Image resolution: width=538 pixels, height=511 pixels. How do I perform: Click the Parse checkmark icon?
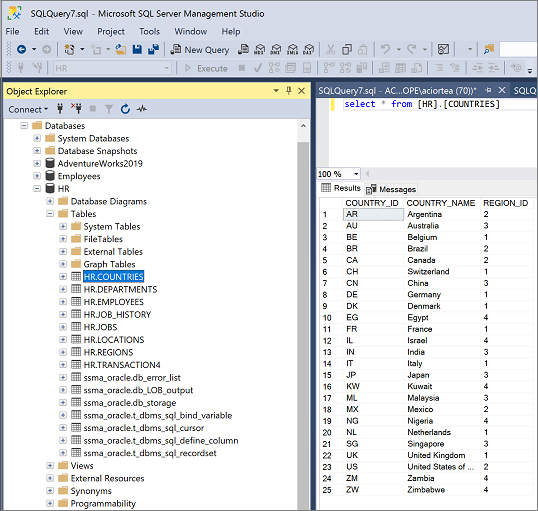coord(258,68)
